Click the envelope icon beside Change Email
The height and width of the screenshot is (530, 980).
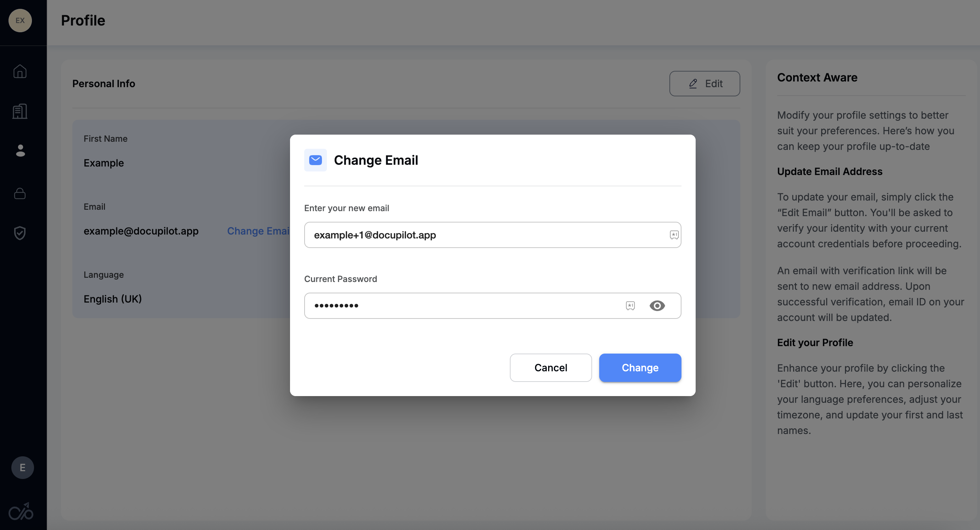(x=316, y=160)
